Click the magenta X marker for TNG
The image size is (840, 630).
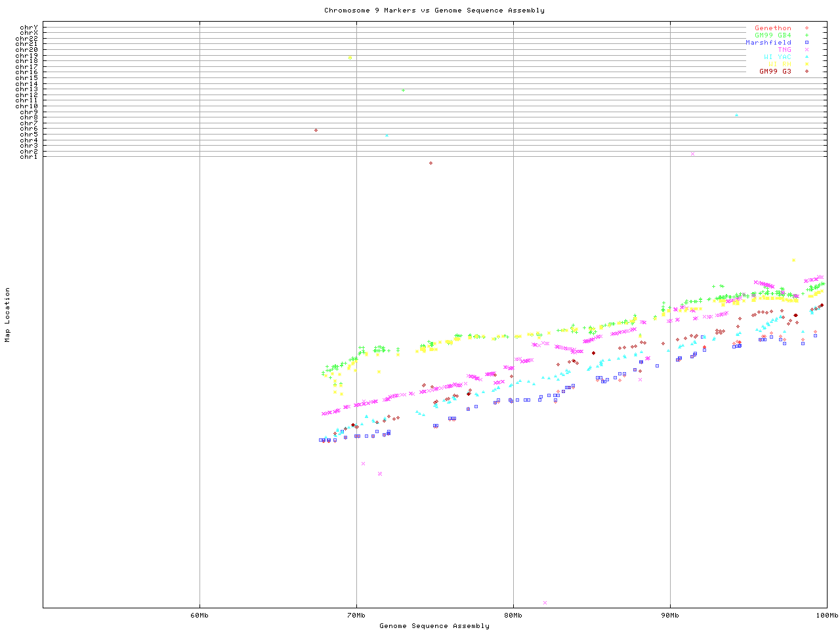[807, 50]
